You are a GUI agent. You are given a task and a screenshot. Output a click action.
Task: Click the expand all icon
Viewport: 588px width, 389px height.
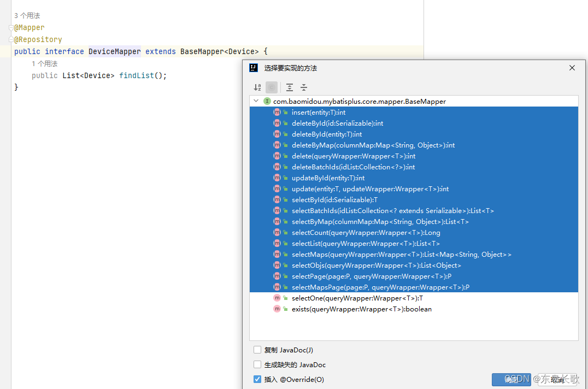290,87
